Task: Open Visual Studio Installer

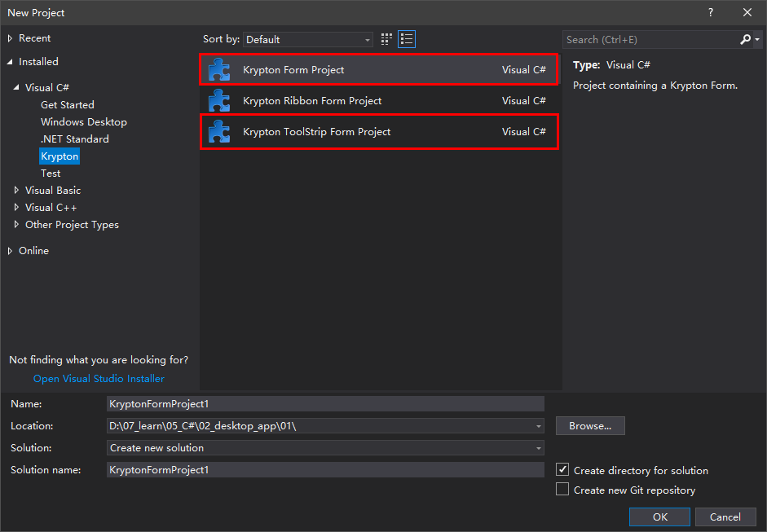Action: [x=99, y=378]
